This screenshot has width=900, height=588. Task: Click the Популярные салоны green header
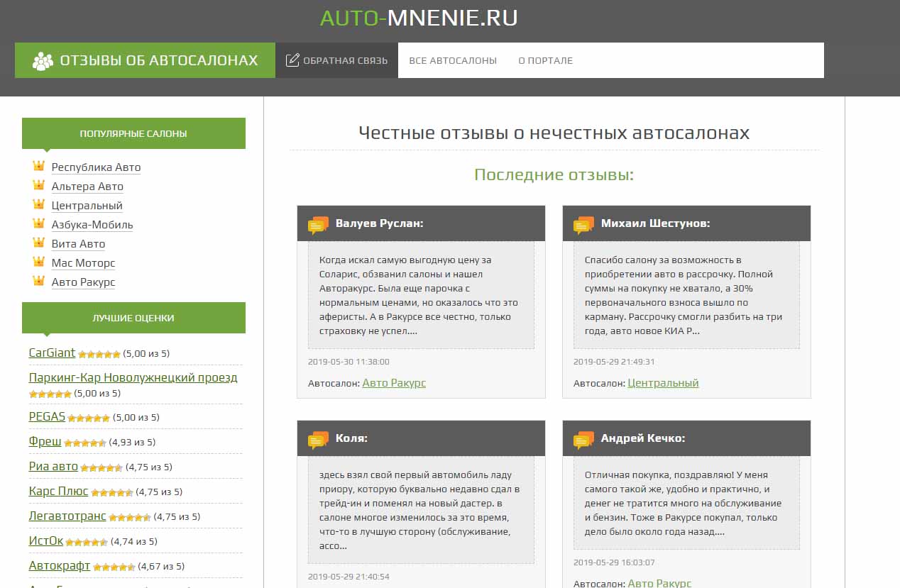pyautogui.click(x=133, y=133)
